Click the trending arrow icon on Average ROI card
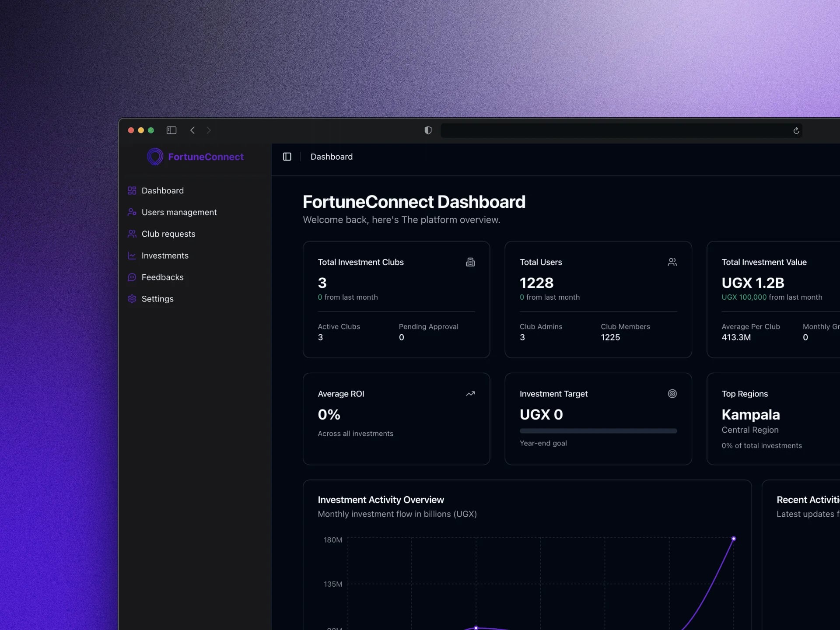Image resolution: width=840 pixels, height=630 pixels. (x=470, y=394)
